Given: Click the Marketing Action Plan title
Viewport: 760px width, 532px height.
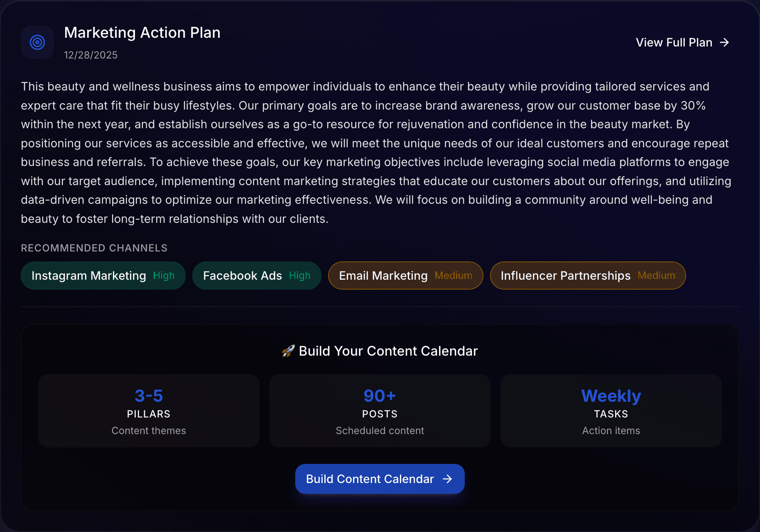Looking at the screenshot, I should (x=142, y=33).
